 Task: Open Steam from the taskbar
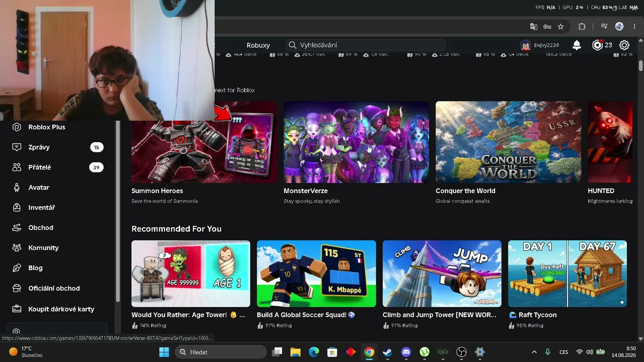(x=387, y=352)
